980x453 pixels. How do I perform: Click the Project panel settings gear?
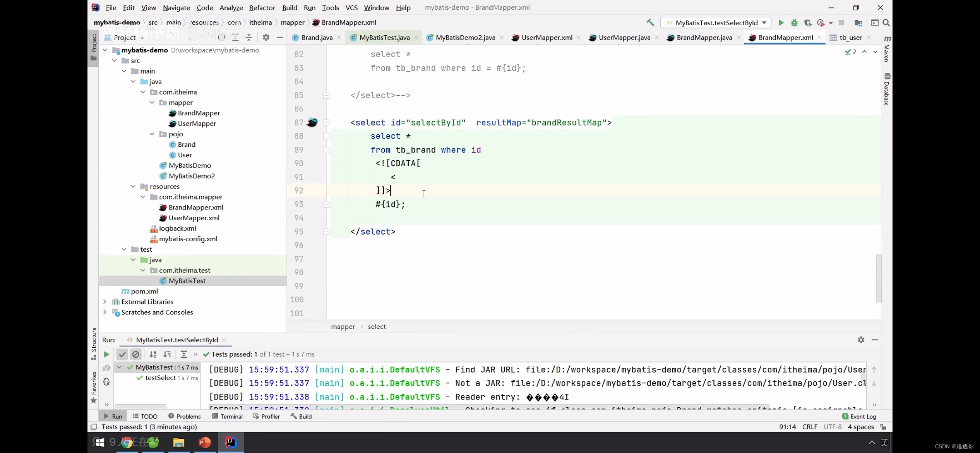266,37
